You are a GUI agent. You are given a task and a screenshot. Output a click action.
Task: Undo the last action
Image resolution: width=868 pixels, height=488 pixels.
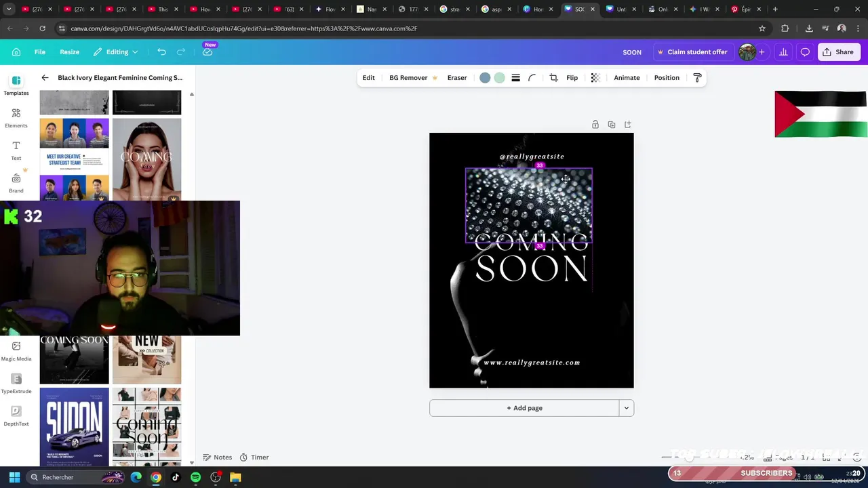click(x=161, y=52)
